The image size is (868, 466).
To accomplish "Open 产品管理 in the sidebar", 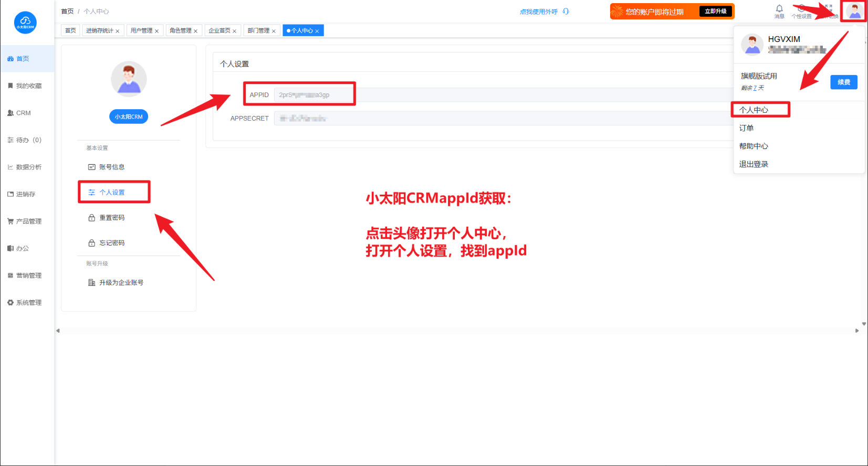I will 27,221.
